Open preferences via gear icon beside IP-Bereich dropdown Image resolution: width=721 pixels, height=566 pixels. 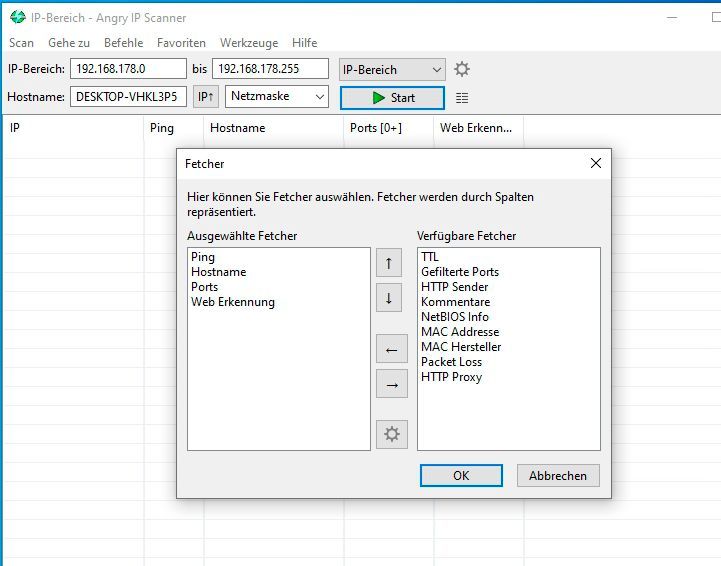click(x=462, y=69)
